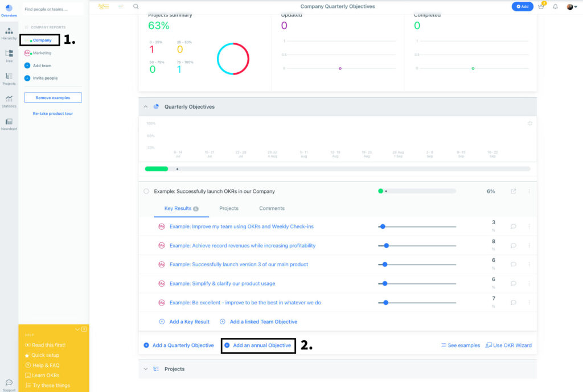Open Example: Achieve record revenues key result
The width and height of the screenshot is (583, 392).
[x=243, y=246]
